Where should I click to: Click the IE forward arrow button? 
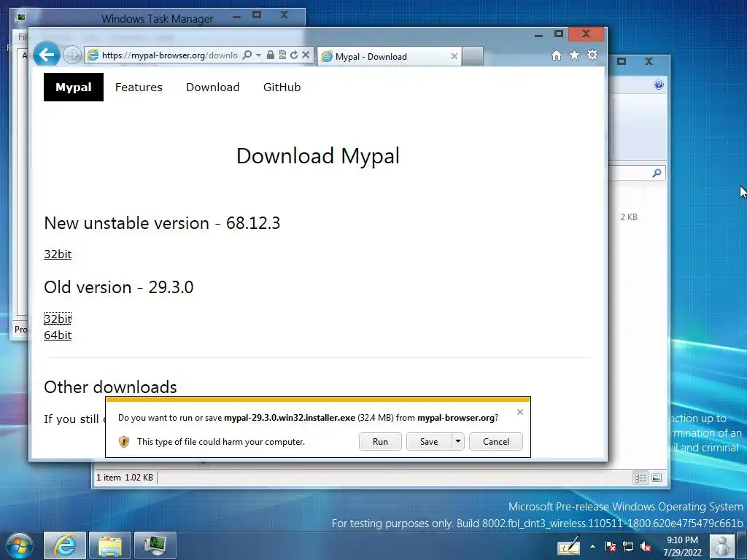[72, 55]
